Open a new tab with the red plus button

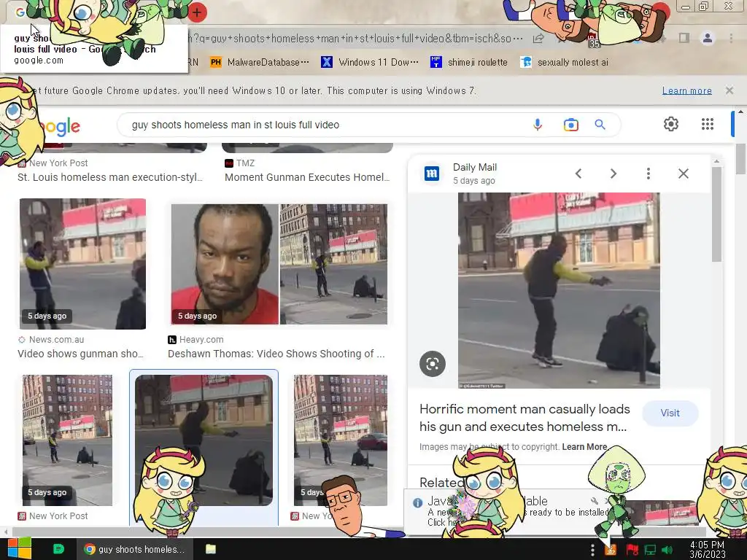(x=197, y=12)
